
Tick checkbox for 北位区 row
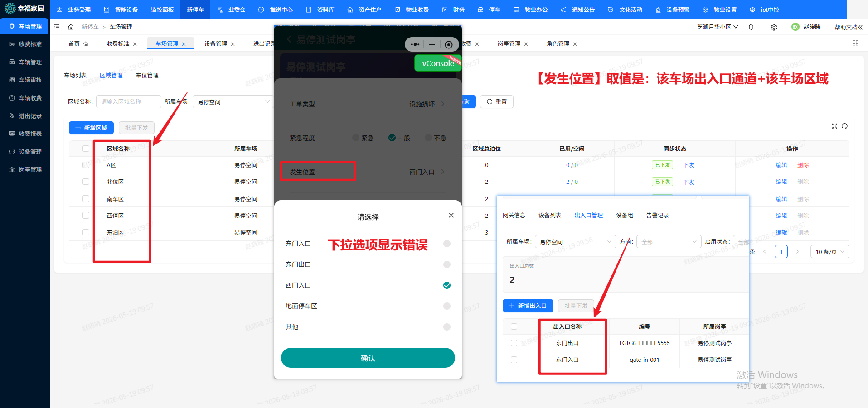pos(86,182)
